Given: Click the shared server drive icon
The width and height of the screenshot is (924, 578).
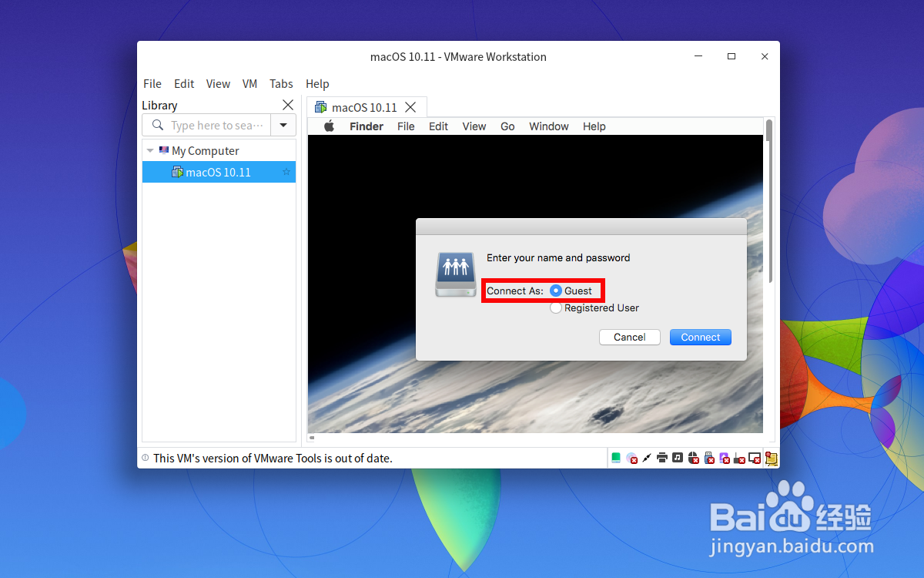Looking at the screenshot, I should [x=456, y=274].
